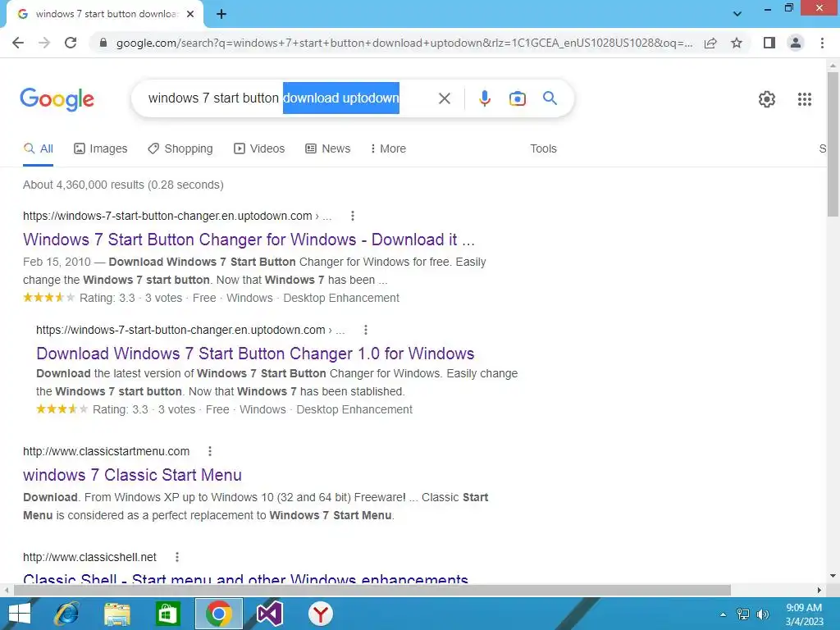The width and height of the screenshot is (840, 630).
Task: Bookmark this tab with the star
Action: tap(737, 43)
